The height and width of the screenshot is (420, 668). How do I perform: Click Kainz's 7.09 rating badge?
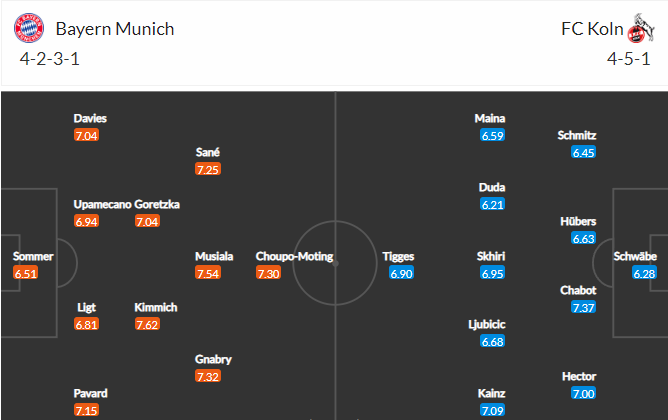coord(492,410)
